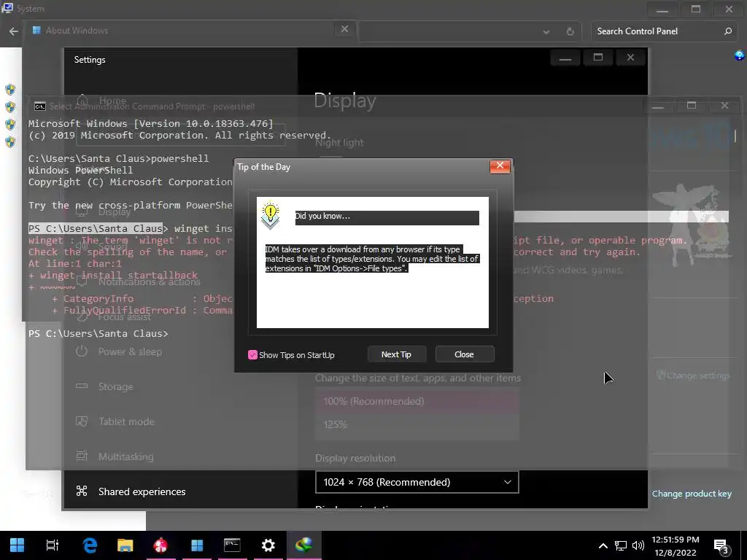
Task: Open Task View on taskbar
Action: [x=53, y=545]
